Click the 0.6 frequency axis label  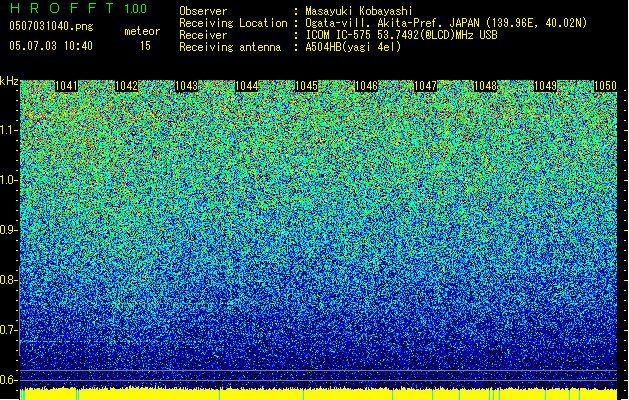[x=9, y=380]
